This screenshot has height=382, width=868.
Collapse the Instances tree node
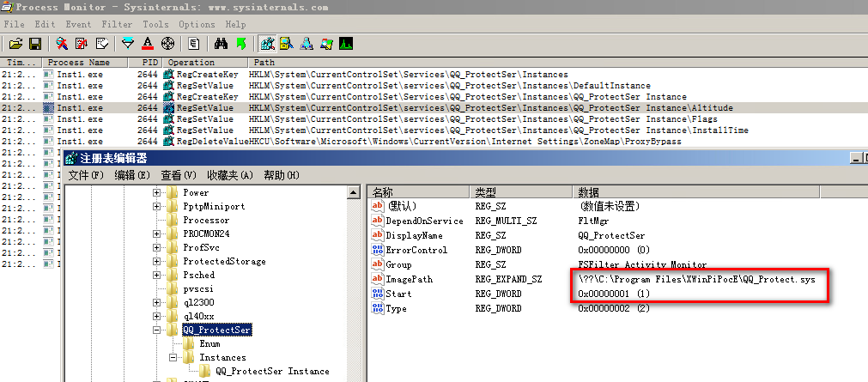tap(173, 358)
